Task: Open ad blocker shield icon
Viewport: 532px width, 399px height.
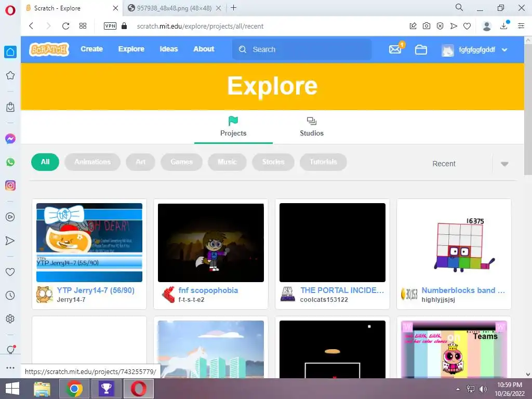Action: (440, 26)
